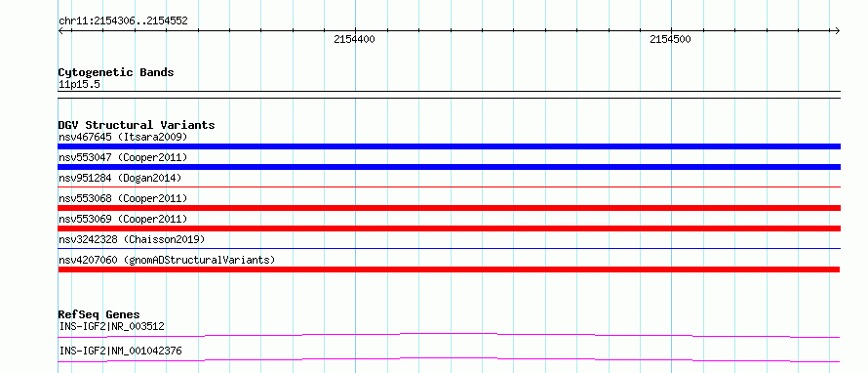Viewport: 868px width, 373px height.
Task: Click the blue bar for nsv467645
Action: point(449,146)
